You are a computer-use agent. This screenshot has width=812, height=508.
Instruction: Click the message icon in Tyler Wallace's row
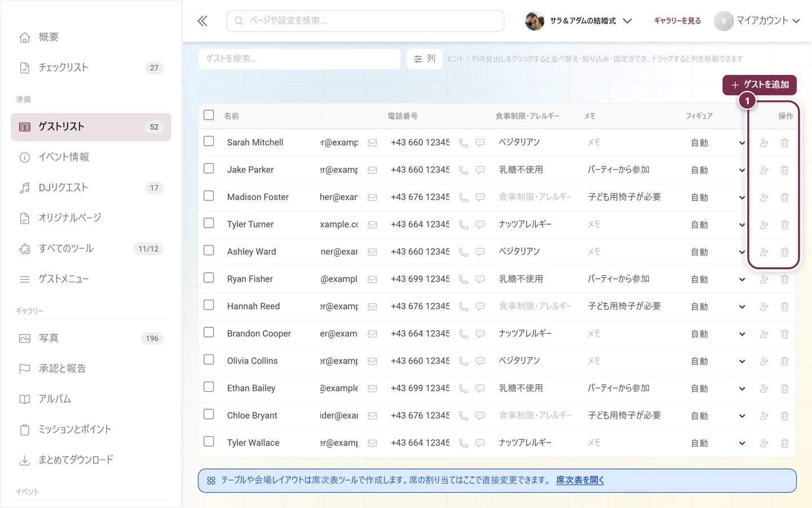click(x=480, y=443)
